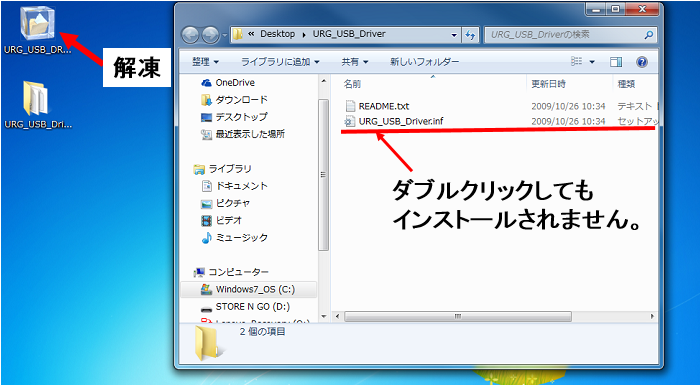
Task: Click the navigation pane scroll-up arrow
Action: coord(324,81)
